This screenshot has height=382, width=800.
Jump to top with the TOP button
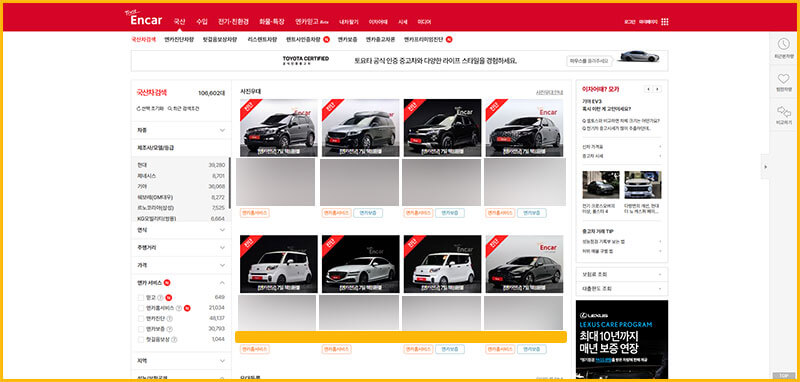(x=783, y=375)
